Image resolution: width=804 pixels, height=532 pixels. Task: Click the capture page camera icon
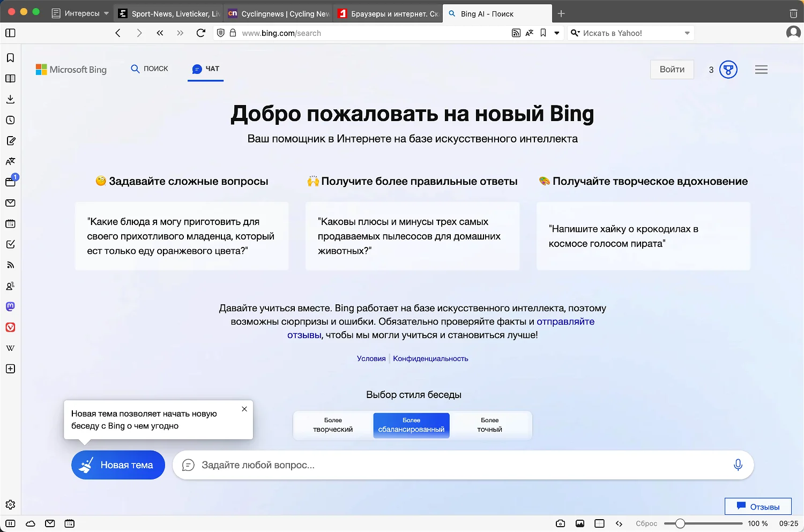click(x=560, y=523)
